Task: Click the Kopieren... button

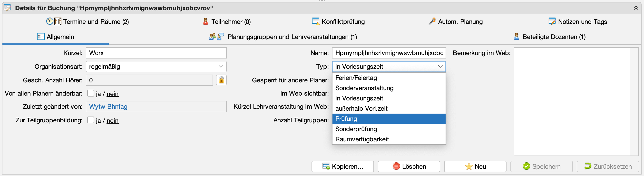Action: [x=342, y=166]
